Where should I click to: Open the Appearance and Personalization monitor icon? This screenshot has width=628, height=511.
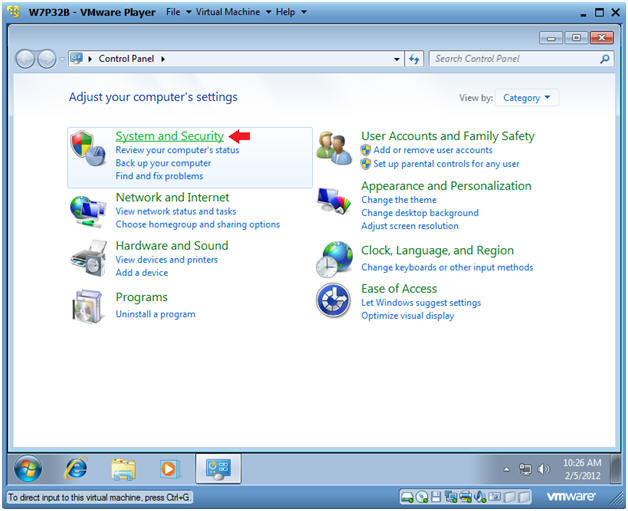click(x=334, y=200)
